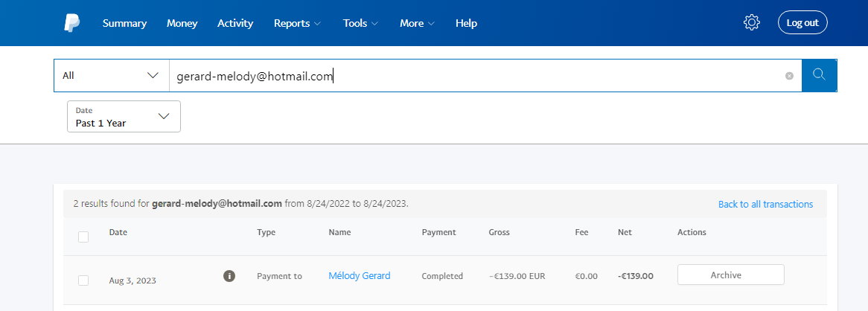Image resolution: width=868 pixels, height=311 pixels.
Task: Go to the Summary page
Action: click(124, 23)
